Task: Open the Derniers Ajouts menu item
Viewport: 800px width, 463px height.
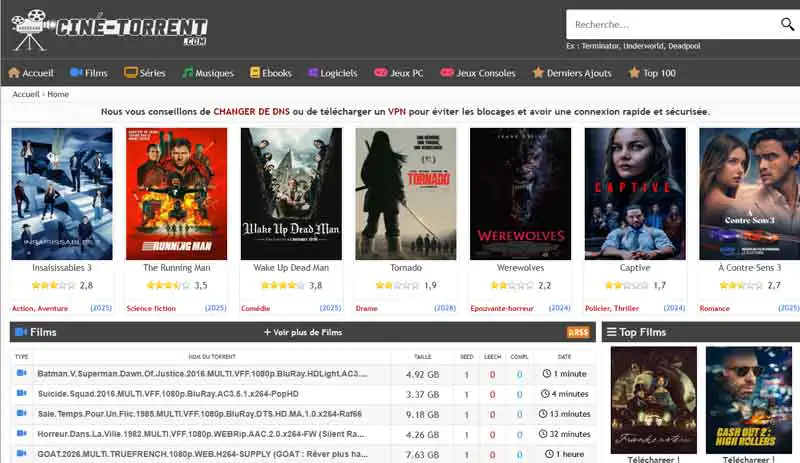Action: tap(572, 73)
